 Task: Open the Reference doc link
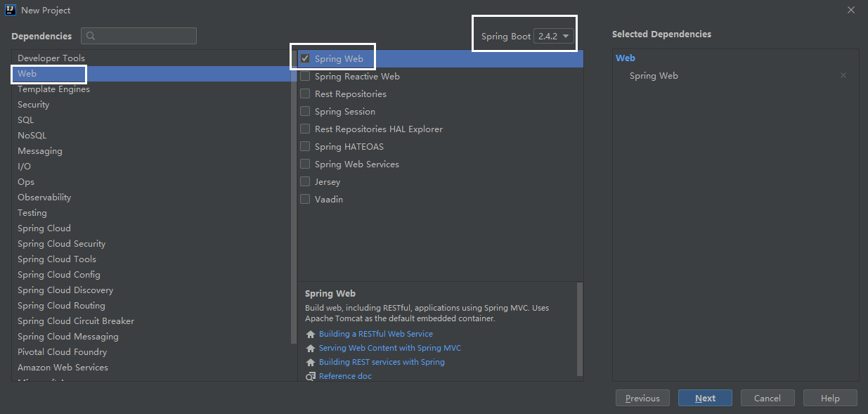(x=345, y=377)
